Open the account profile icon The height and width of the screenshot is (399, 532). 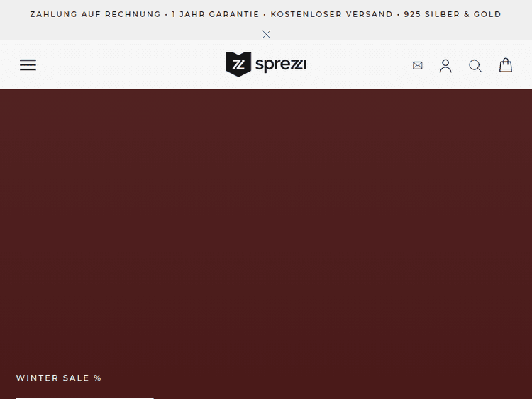[445, 66]
